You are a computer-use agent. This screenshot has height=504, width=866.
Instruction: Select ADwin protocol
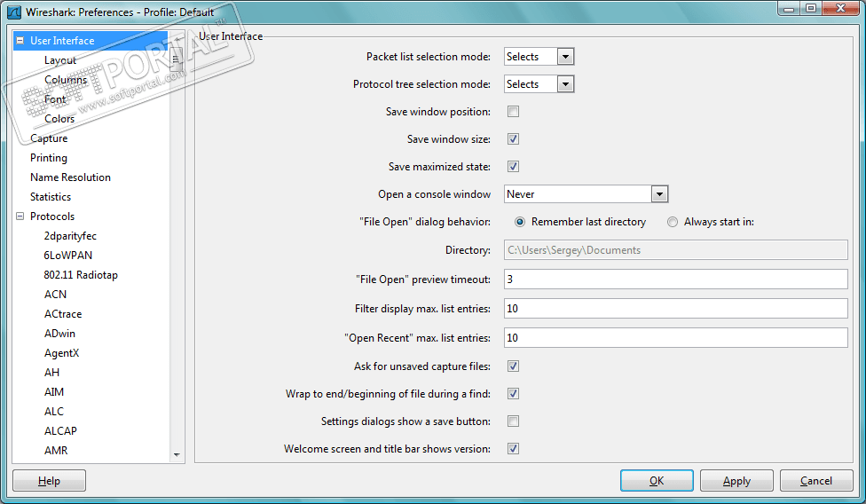(59, 334)
